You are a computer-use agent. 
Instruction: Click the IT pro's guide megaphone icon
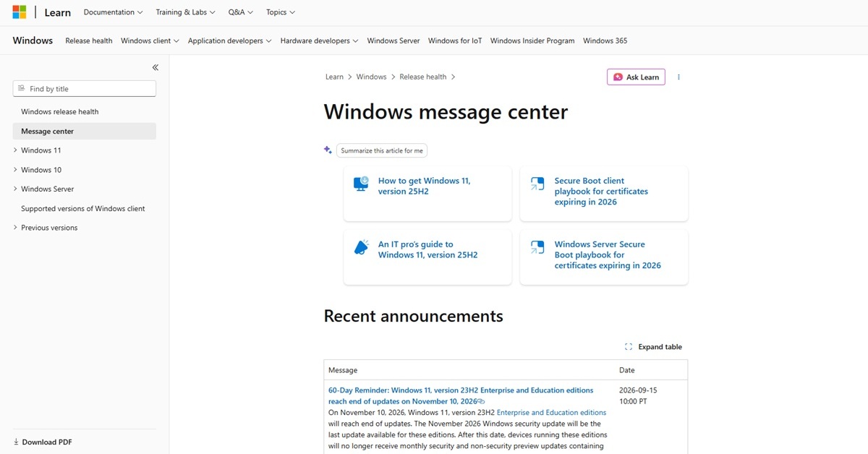361,247
